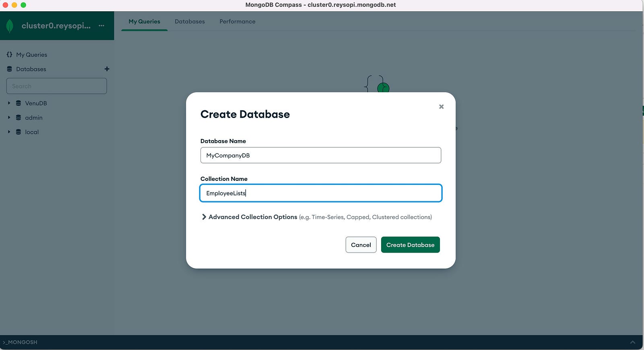The height and width of the screenshot is (350, 644).
Task: Open the cluster options ellipsis menu
Action: coord(101,26)
